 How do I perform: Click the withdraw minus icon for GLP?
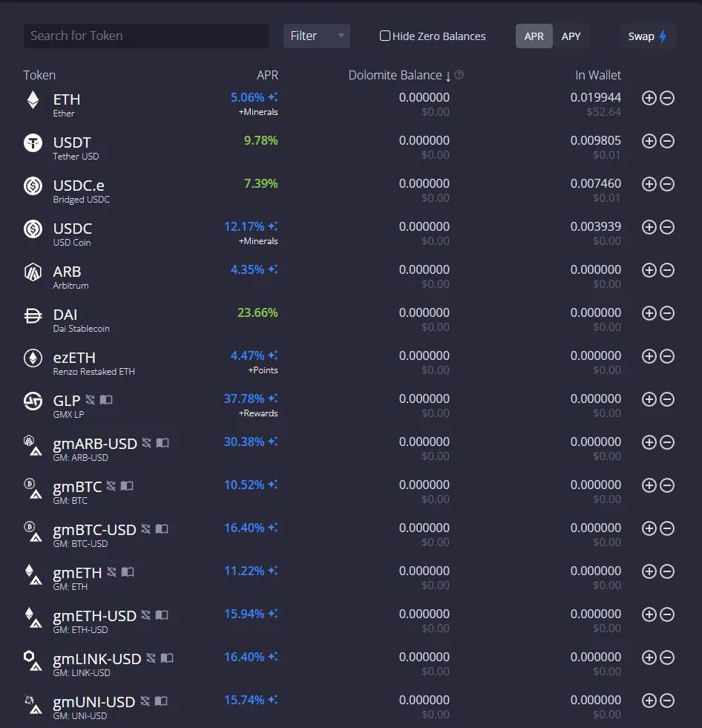point(667,399)
